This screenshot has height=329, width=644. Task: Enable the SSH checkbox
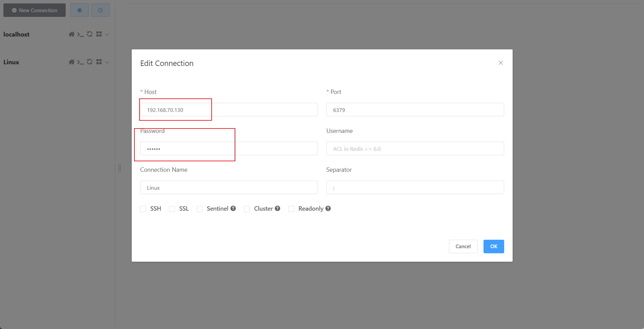click(143, 209)
